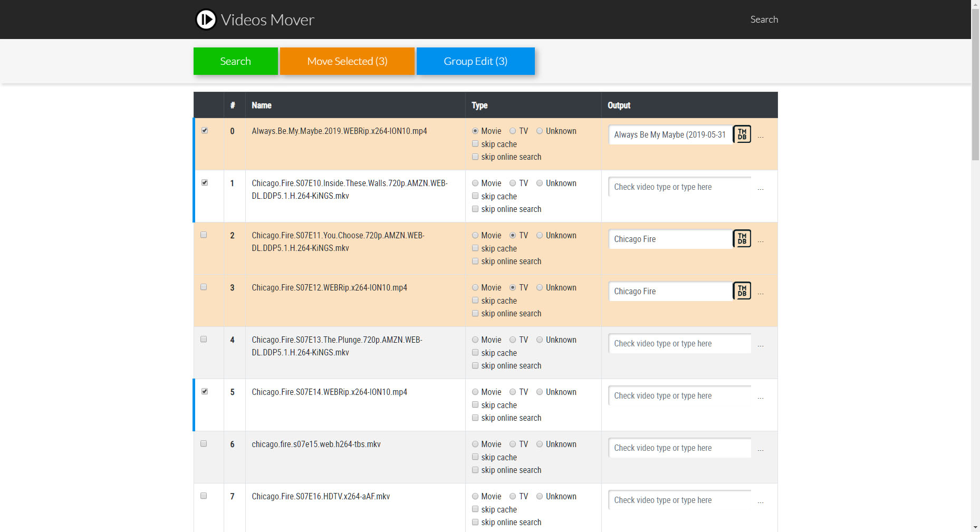Open ellipsis options for row 7 S07E16

[x=761, y=502]
